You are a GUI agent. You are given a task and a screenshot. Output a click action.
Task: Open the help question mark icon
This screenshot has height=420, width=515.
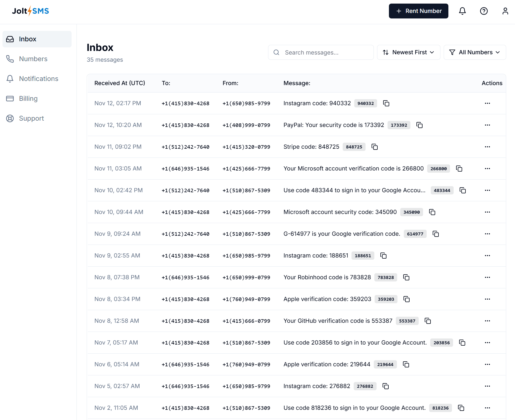(x=484, y=11)
